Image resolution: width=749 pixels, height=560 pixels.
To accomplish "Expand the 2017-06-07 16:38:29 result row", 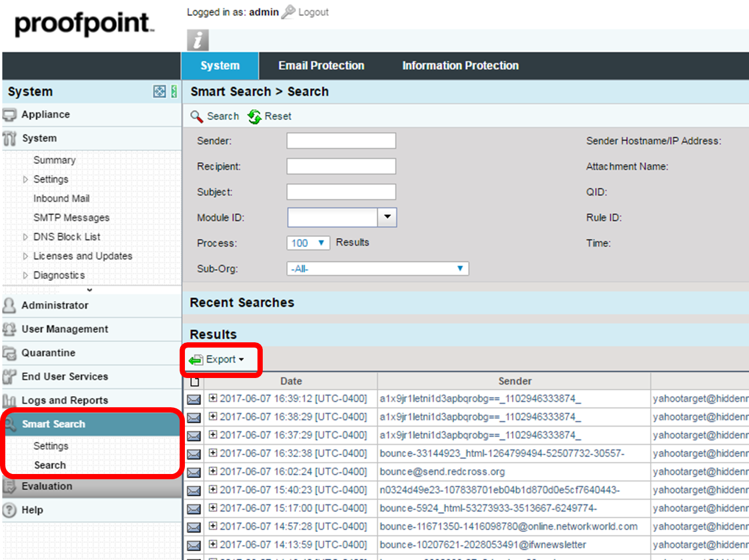I will coord(213,417).
